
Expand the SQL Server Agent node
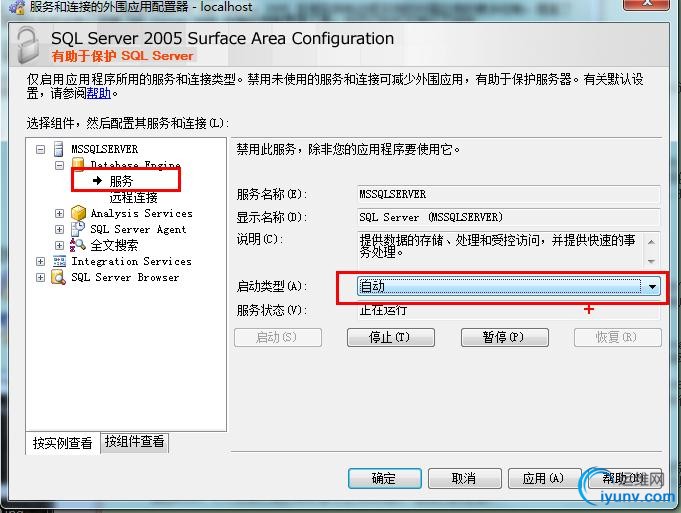click(x=60, y=229)
